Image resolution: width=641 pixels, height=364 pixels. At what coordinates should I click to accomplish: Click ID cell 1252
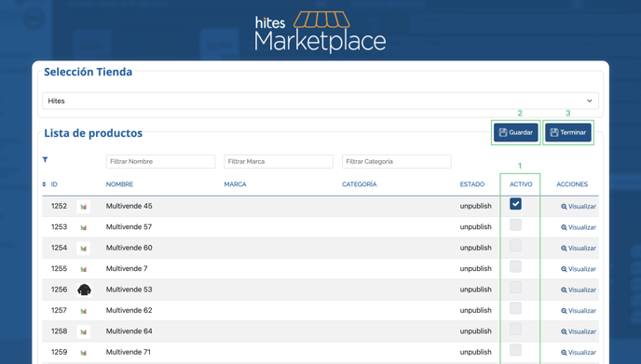(59, 206)
